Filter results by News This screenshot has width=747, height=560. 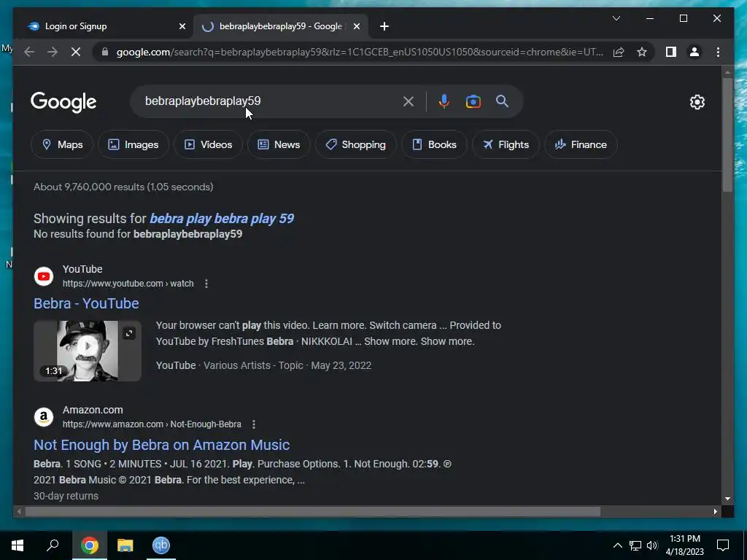[x=279, y=144]
